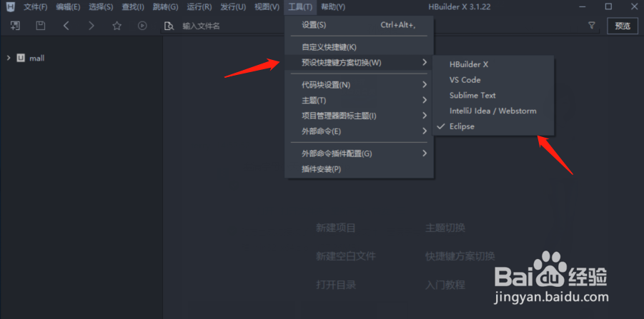The height and width of the screenshot is (319, 644).
Task: Go back with left arrow icon
Action: coord(66,26)
